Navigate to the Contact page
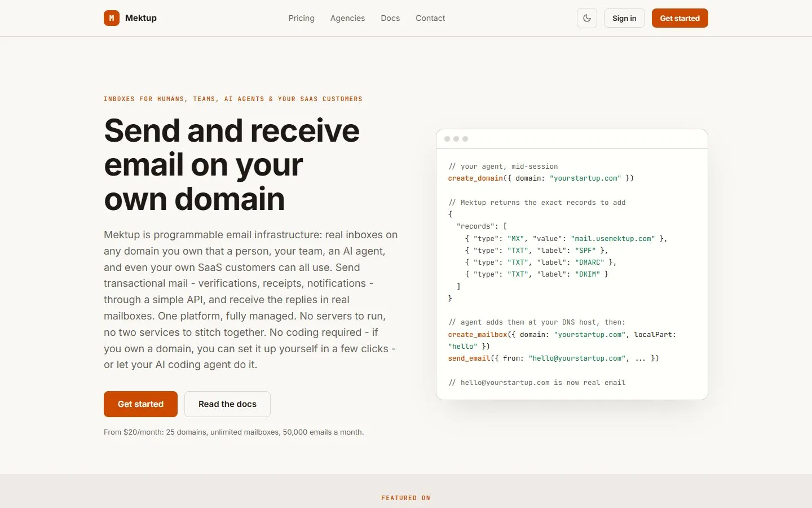The height and width of the screenshot is (508, 812). pos(430,18)
